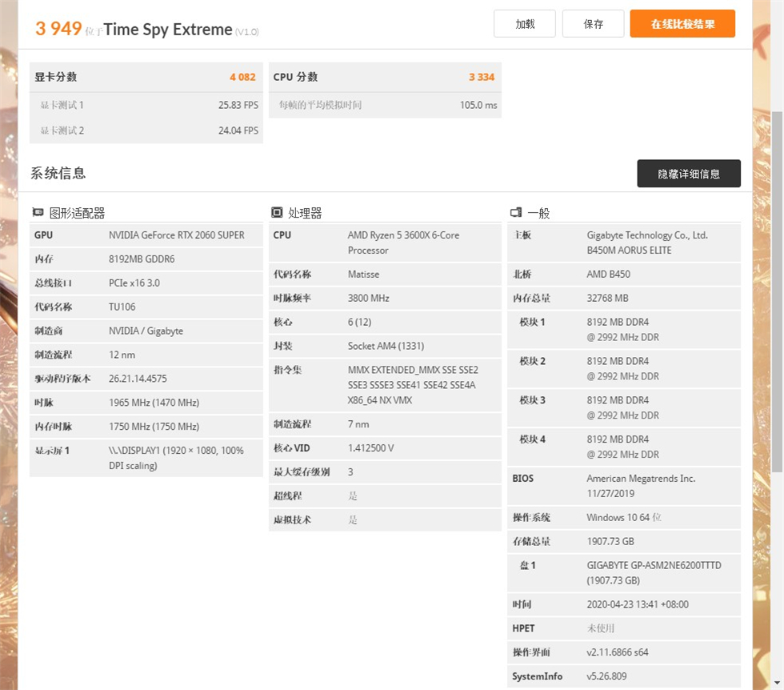Screen dimensions: 784x690
Task: Select graphics test 2 value 24.04 FPS
Action: (x=238, y=130)
